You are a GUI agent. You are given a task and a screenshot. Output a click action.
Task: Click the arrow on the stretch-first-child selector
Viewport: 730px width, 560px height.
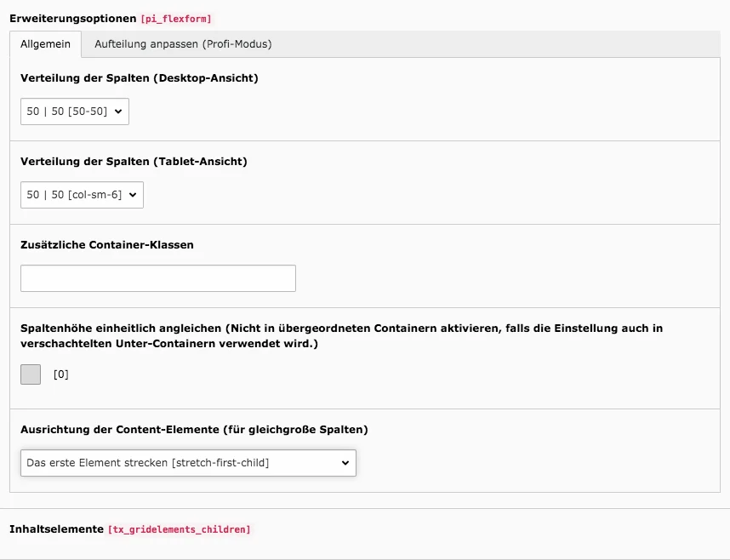click(x=345, y=462)
